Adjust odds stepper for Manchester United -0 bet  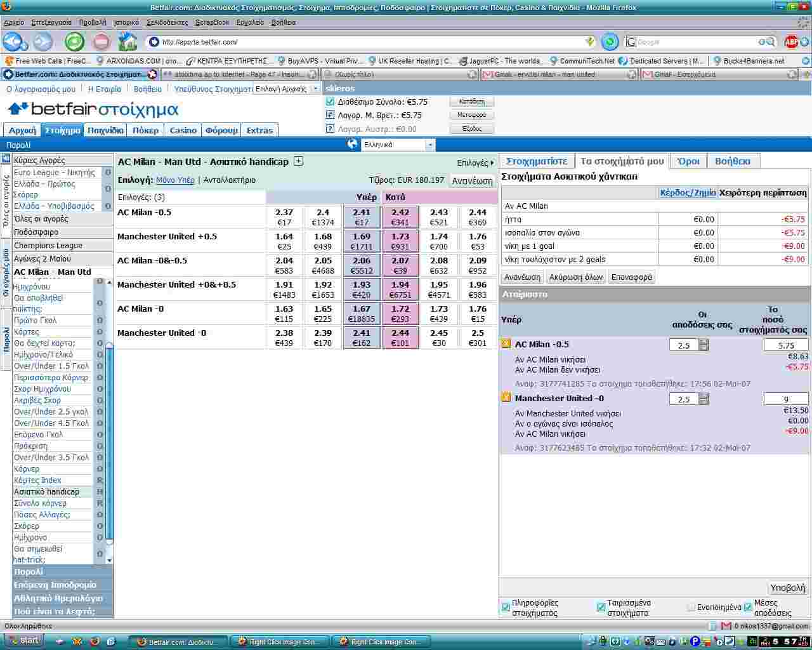pyautogui.click(x=704, y=399)
